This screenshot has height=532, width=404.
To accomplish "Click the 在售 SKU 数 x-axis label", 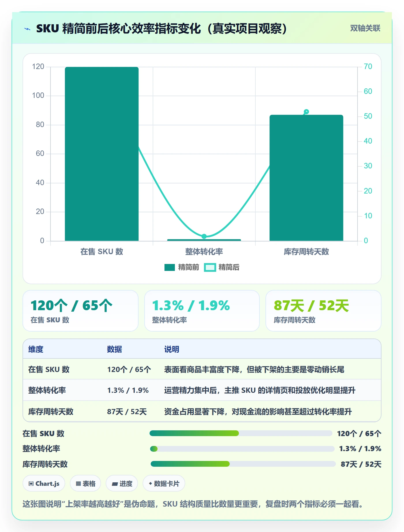I will tap(102, 252).
